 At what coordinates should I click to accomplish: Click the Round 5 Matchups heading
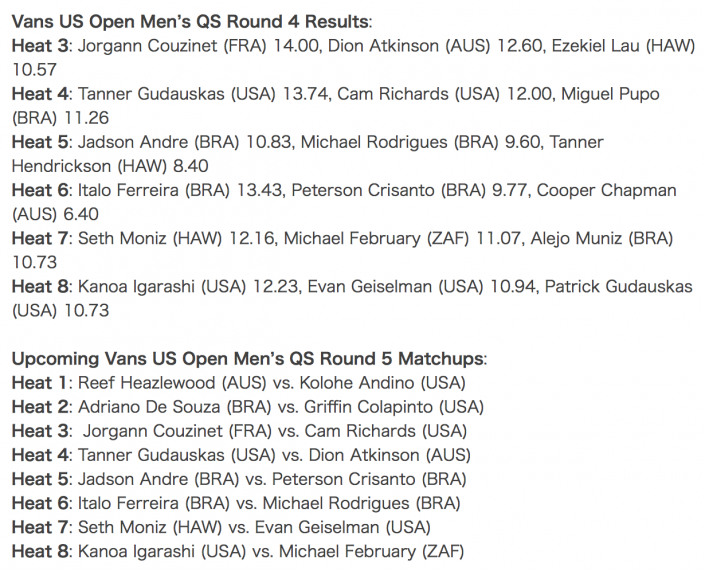[x=250, y=359]
